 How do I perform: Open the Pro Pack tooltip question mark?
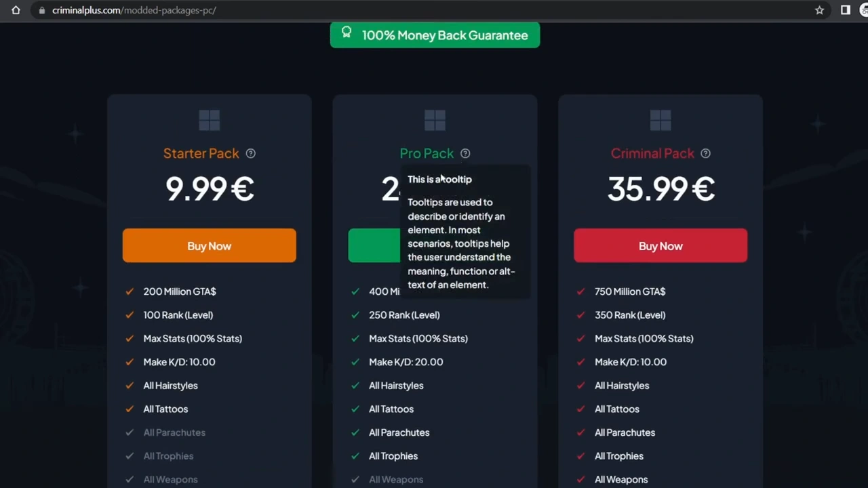click(465, 153)
